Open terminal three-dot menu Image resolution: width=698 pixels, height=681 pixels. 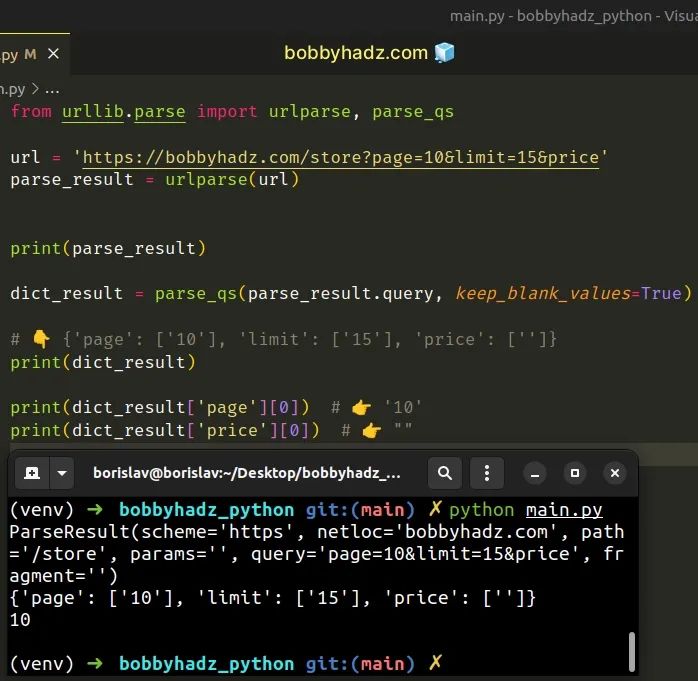(487, 473)
